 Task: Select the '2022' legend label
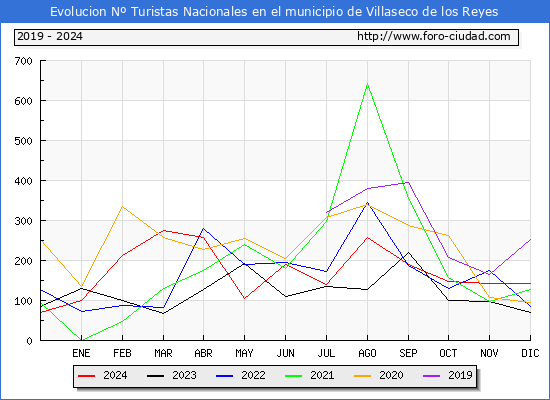point(253,375)
